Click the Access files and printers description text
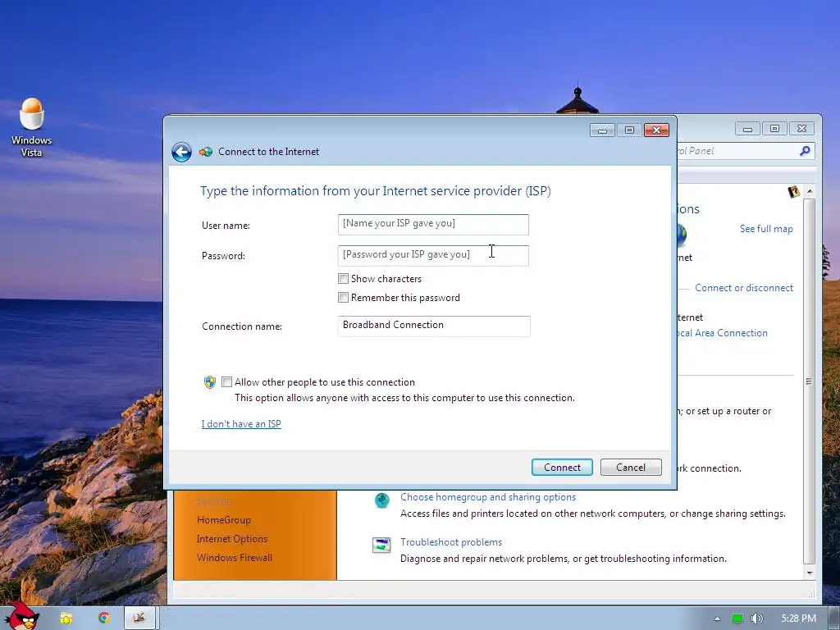This screenshot has width=840, height=630. tap(593, 514)
